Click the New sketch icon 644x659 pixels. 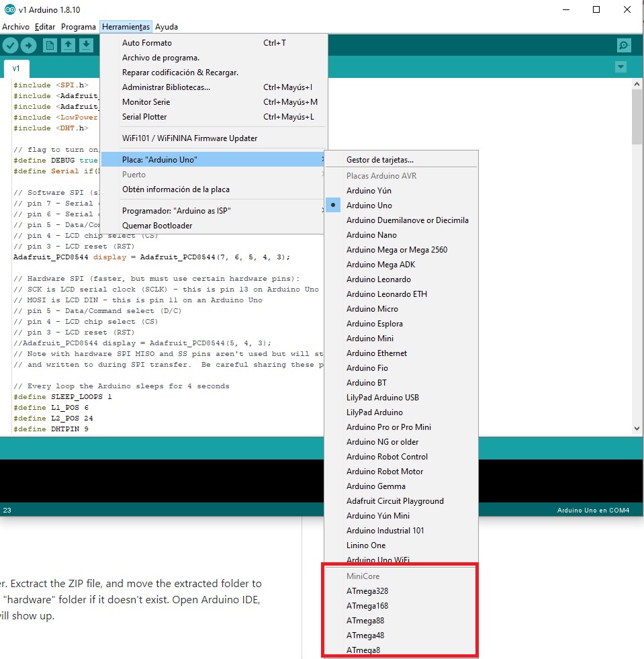coord(50,46)
